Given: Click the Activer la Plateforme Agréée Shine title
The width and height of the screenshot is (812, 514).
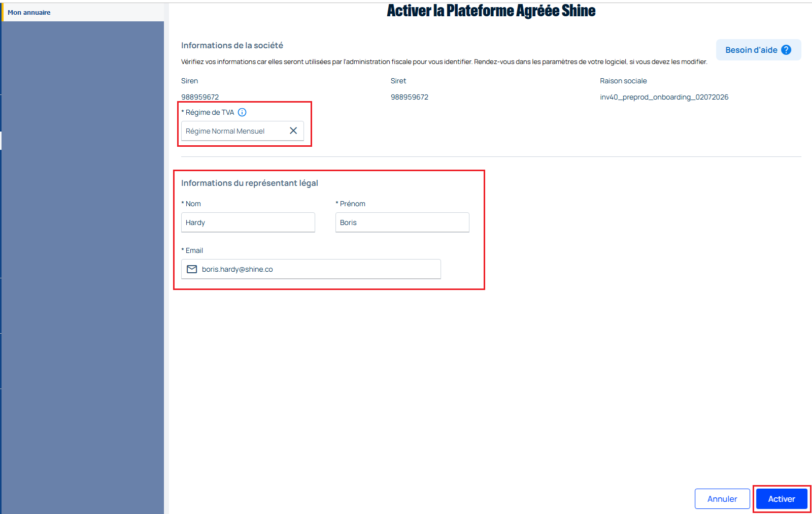Looking at the screenshot, I should [x=491, y=11].
